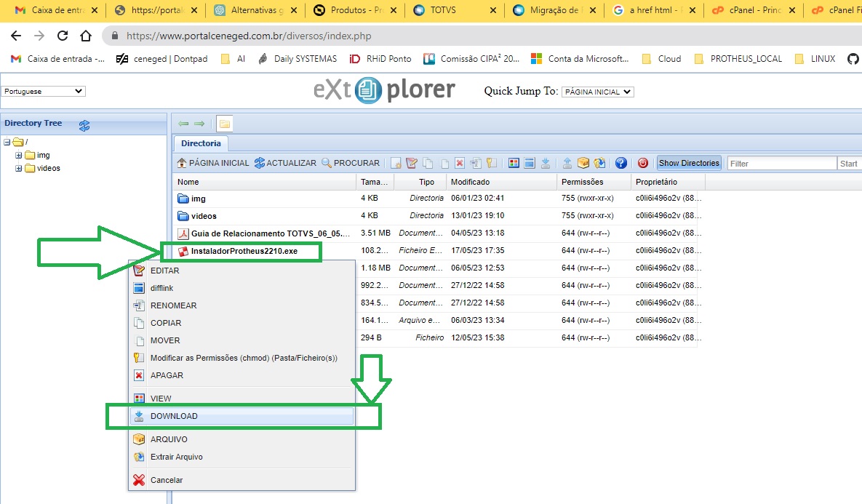
Task: Click the PROCURAR search button
Action: click(x=351, y=163)
